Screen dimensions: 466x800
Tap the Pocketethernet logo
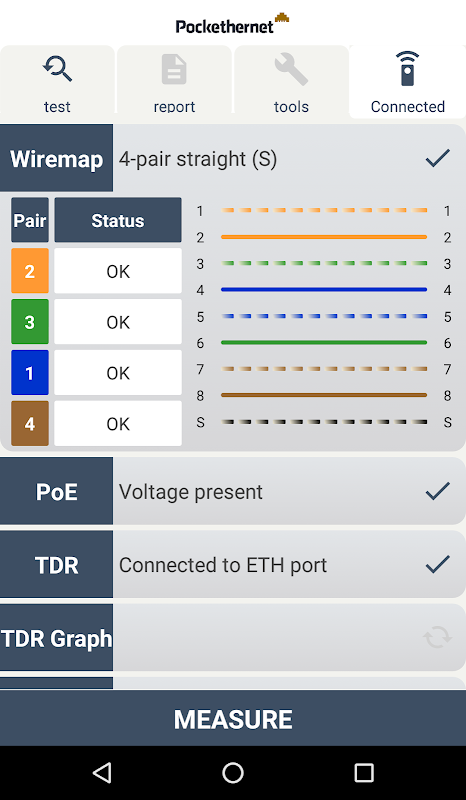pyautogui.click(x=232, y=23)
